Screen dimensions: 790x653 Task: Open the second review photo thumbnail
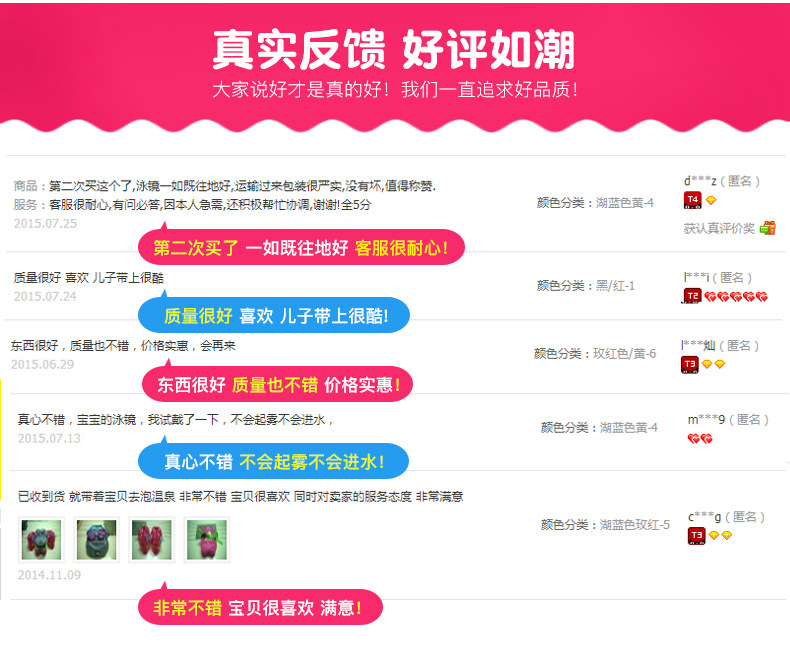96,540
